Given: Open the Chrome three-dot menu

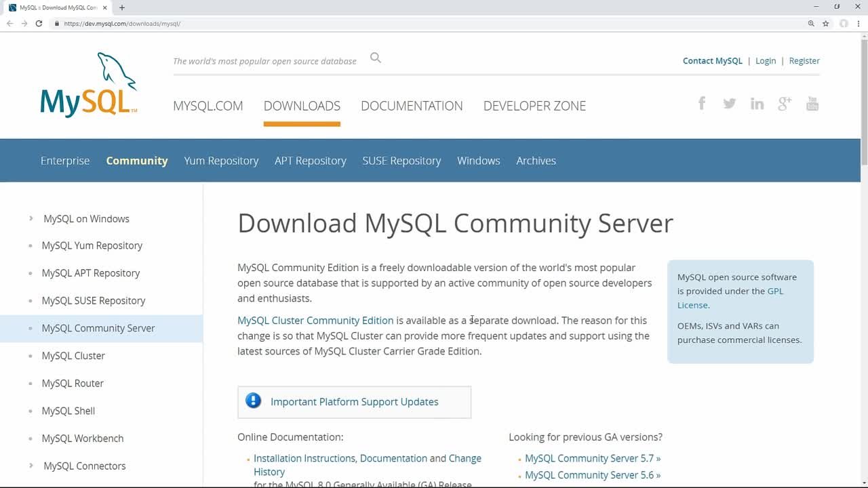Looking at the screenshot, I should 859,23.
